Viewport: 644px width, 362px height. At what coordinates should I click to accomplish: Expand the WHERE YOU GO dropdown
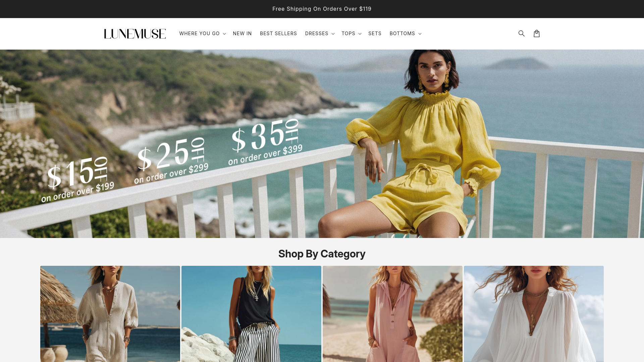coord(202,34)
